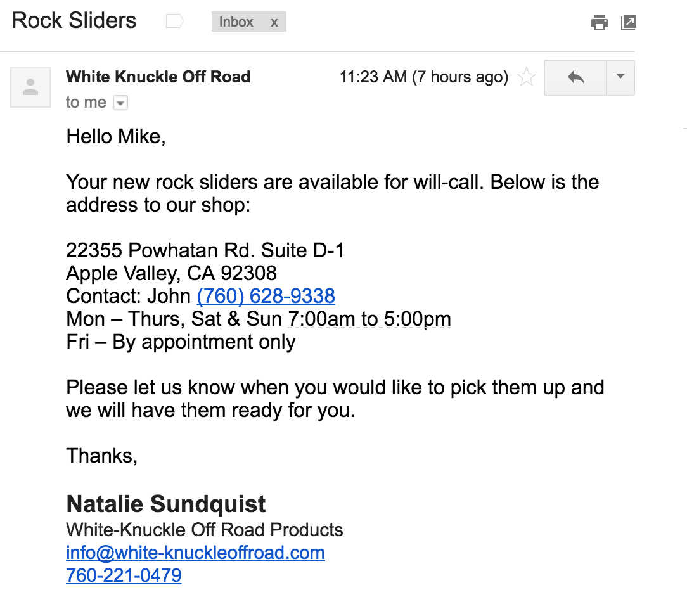Click the 760-221-0479 phone link
The image size is (687, 616).
click(124, 575)
